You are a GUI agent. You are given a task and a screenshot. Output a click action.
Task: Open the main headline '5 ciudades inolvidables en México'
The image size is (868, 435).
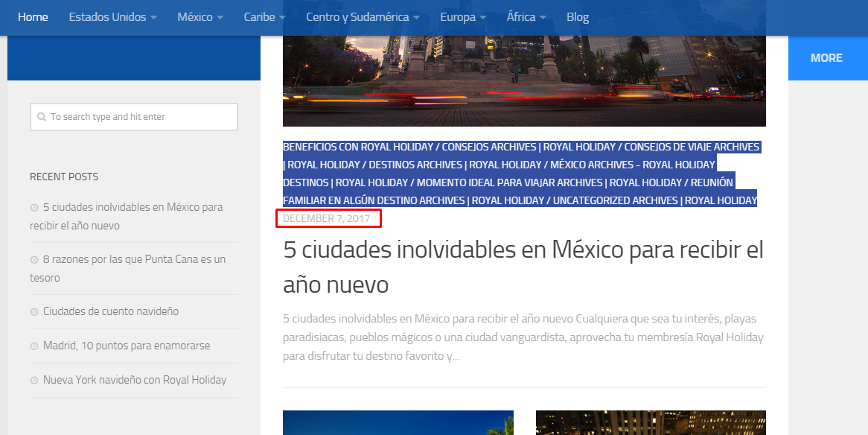pos(523,267)
